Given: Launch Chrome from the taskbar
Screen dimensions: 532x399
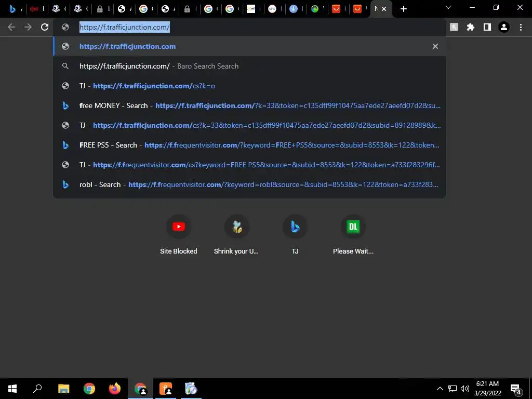Looking at the screenshot, I should (x=89, y=389).
